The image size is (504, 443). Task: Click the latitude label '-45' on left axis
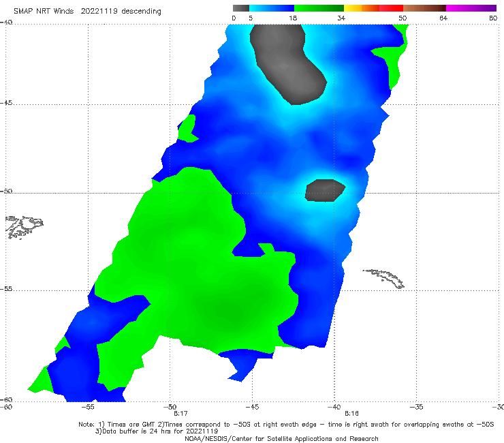point(6,103)
